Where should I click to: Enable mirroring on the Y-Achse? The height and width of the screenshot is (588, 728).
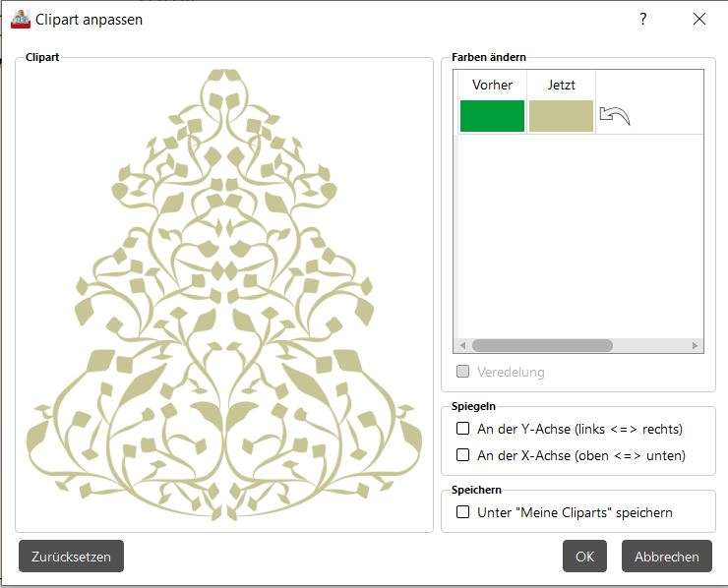[x=463, y=429]
